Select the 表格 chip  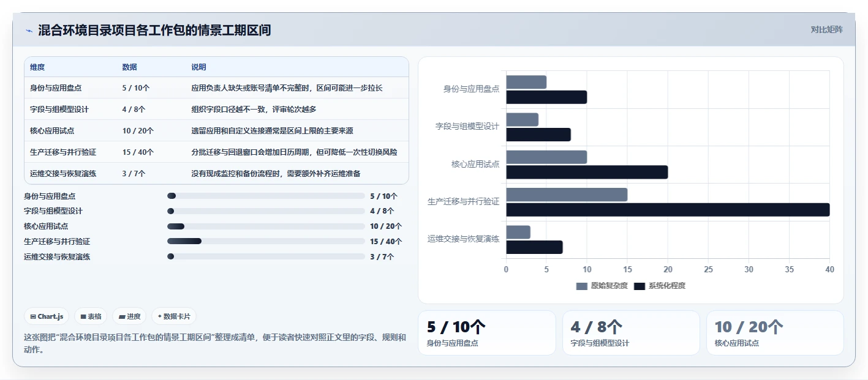tap(91, 316)
